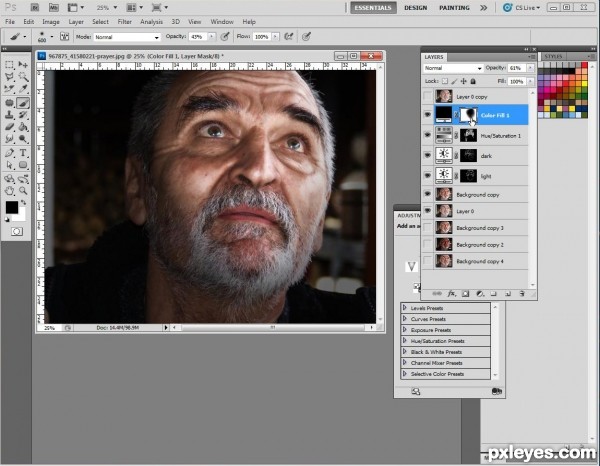
Task: Select the Clone Stamp tool
Action: point(10,114)
